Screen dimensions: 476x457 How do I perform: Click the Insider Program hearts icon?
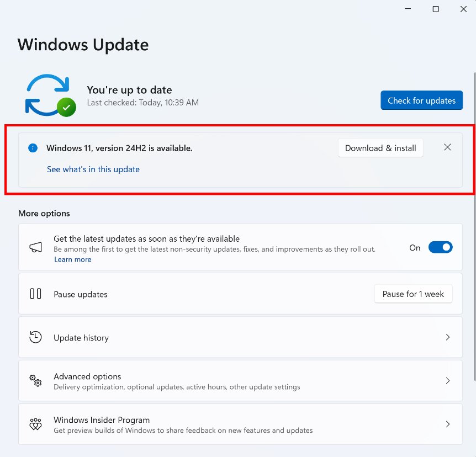[x=35, y=424]
